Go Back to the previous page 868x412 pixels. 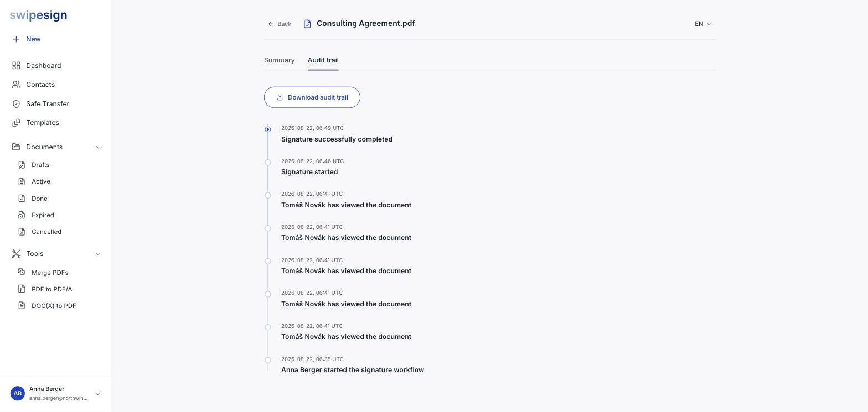pyautogui.click(x=280, y=24)
